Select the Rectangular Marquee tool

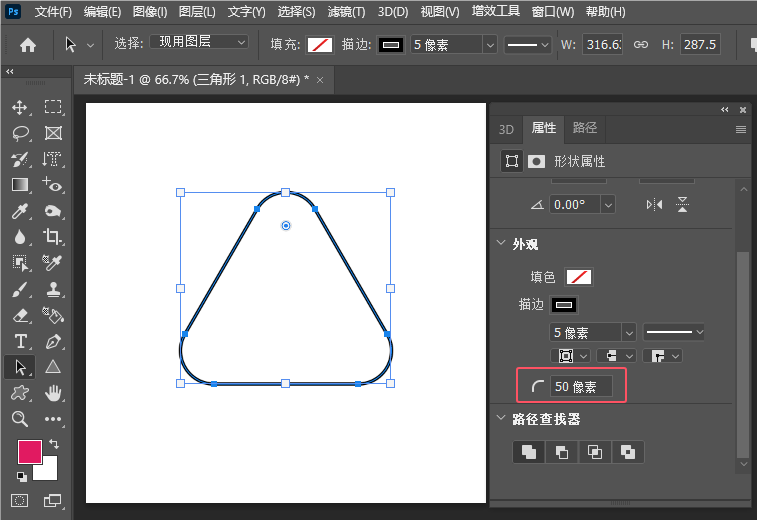coord(53,107)
